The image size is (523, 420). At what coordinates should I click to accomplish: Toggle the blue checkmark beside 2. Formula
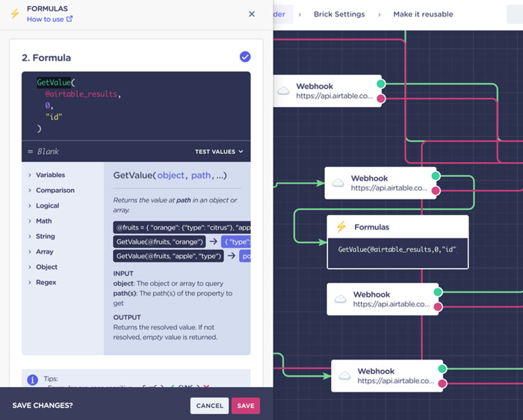click(245, 57)
